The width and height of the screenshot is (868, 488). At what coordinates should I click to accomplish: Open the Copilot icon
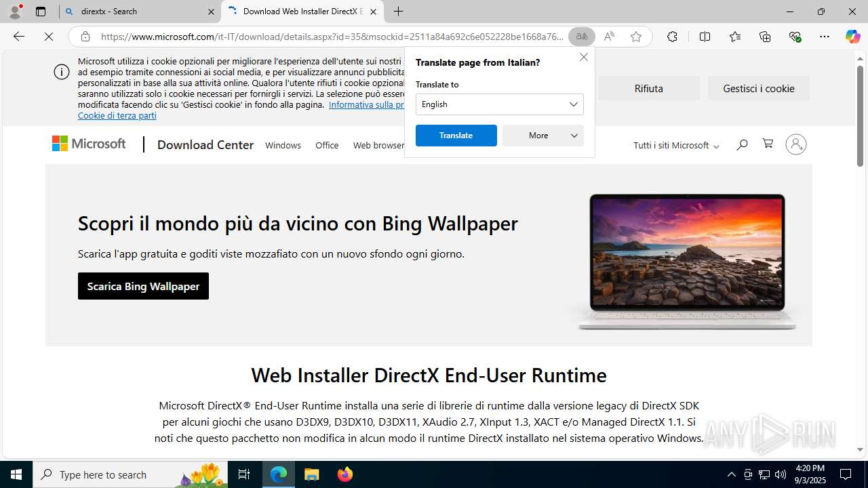852,37
